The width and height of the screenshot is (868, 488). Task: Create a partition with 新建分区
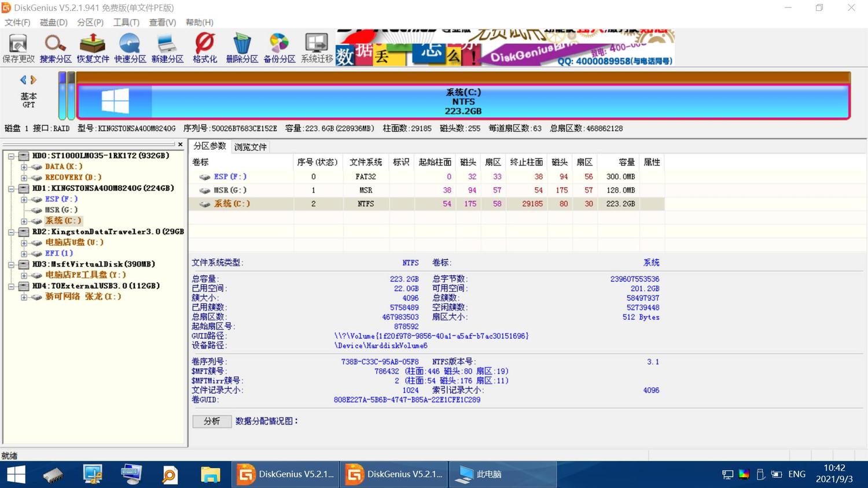(x=167, y=48)
